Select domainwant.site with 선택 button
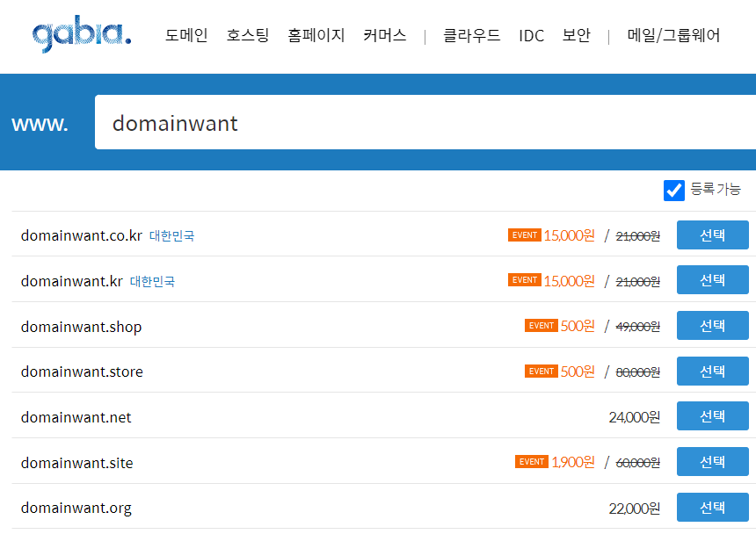 point(713,462)
